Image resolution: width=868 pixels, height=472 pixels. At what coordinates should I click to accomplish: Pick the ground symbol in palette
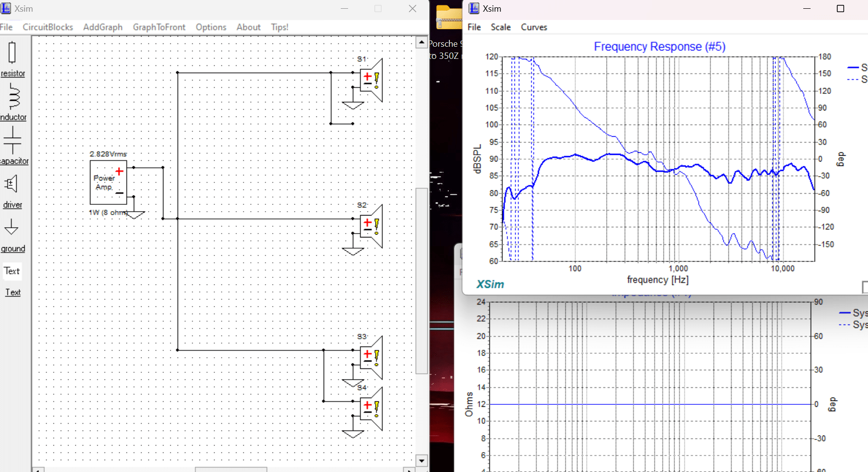click(11, 227)
